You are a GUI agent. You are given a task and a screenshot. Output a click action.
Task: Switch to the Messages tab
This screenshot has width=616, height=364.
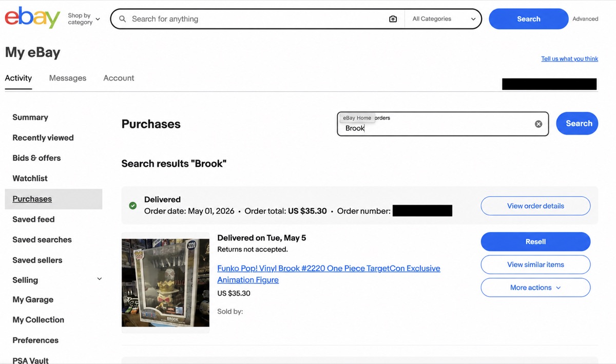point(68,78)
